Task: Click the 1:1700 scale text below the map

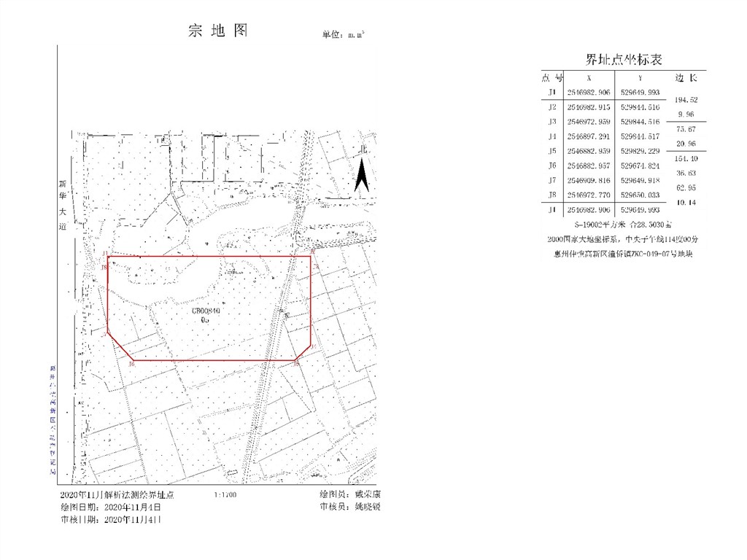Action: [x=225, y=495]
